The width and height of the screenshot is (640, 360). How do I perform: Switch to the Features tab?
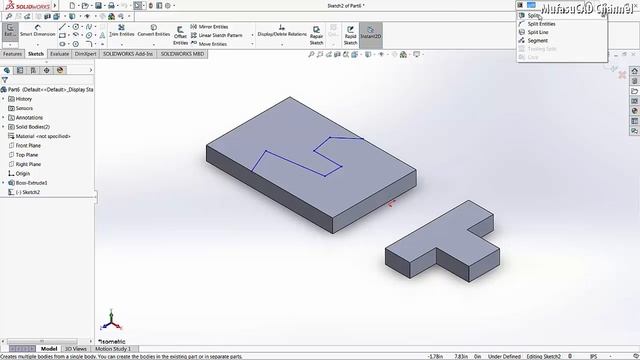(12, 54)
